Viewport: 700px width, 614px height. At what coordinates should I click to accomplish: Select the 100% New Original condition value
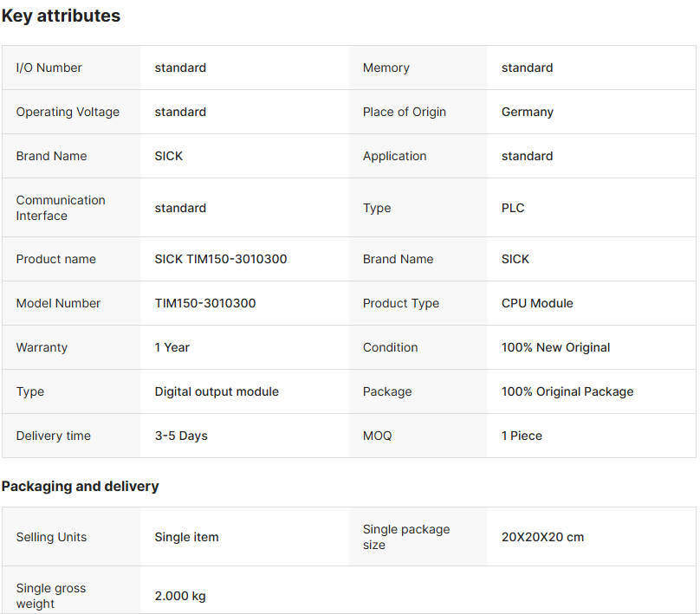click(x=555, y=347)
